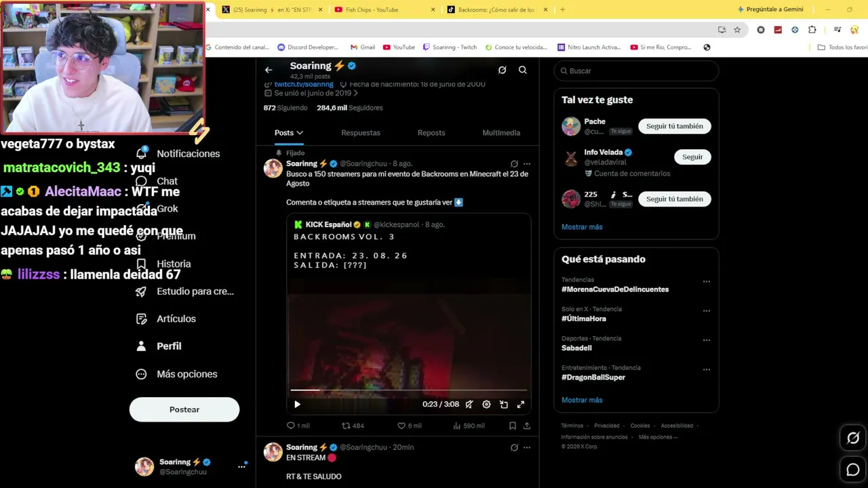
Task: Open Discord Developer bookmark
Action: tap(308, 47)
